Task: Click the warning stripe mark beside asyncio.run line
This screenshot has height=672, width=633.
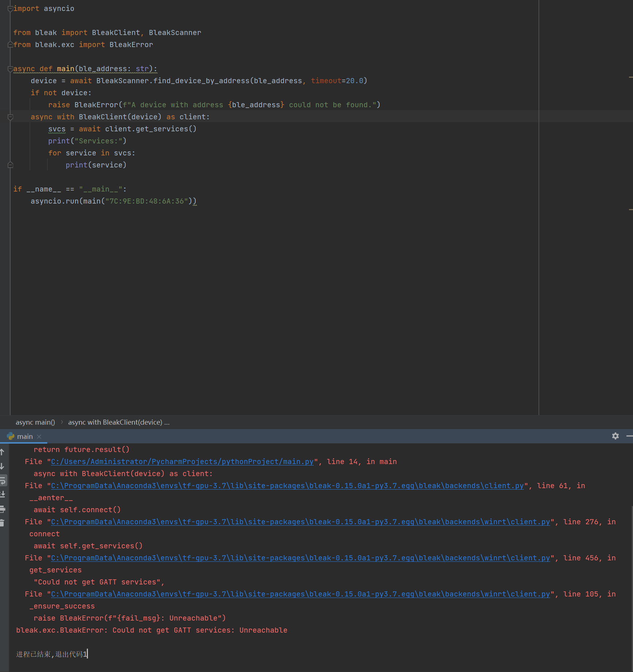Action: click(x=631, y=209)
